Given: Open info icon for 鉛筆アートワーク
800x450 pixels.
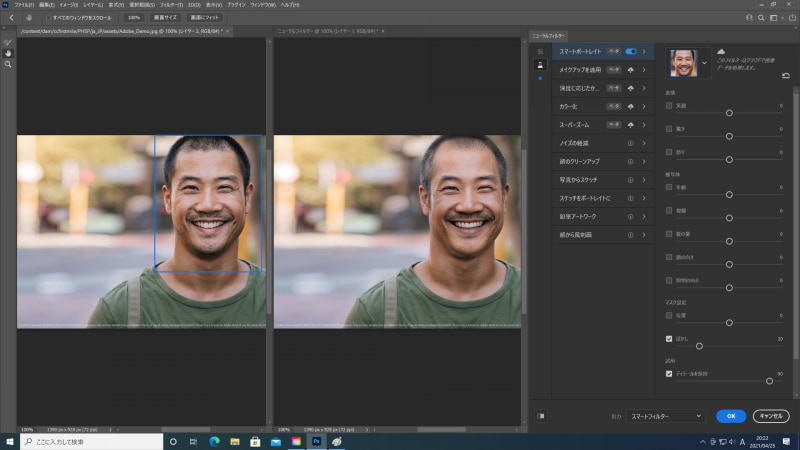Looking at the screenshot, I should coord(631,217).
